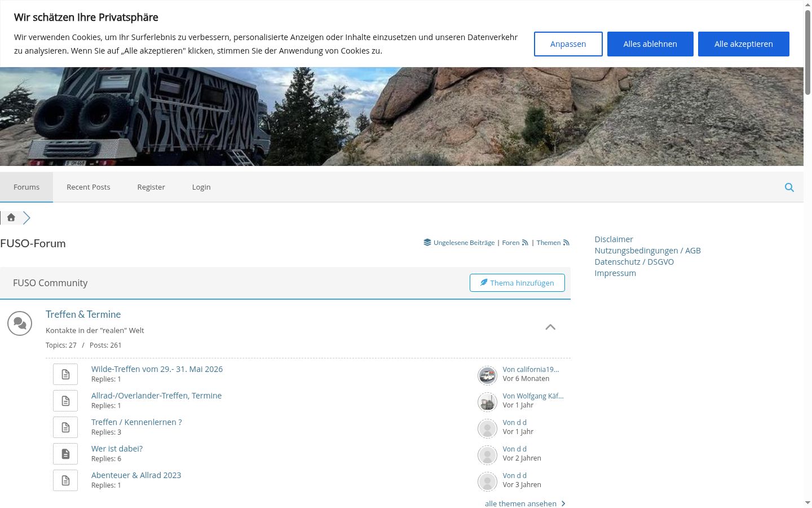Screen dimensions: 812x508
Task: Open topic Treffen / Kennenlernen ?
Action: [136, 422]
